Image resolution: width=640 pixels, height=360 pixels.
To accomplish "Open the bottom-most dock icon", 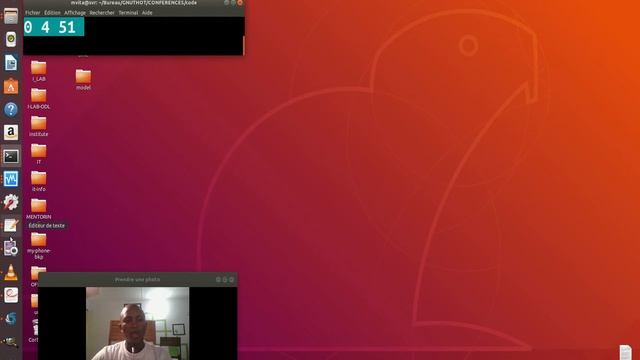I will click(x=11, y=342).
